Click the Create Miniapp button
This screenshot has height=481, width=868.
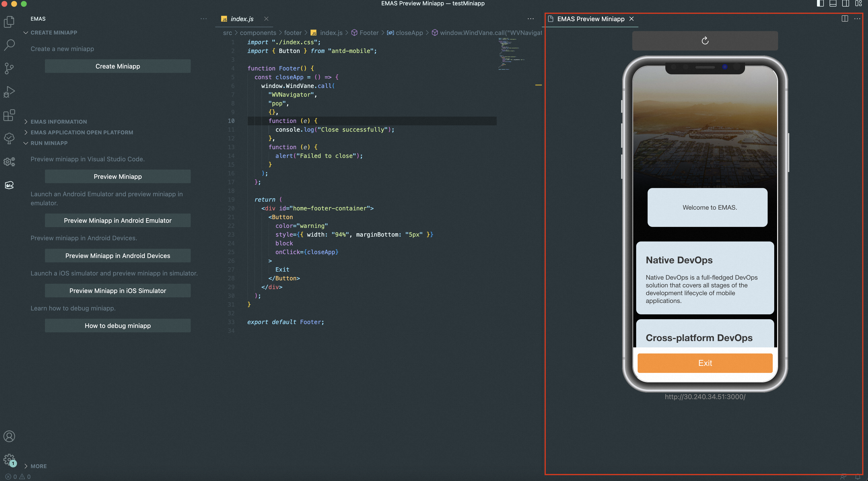(x=118, y=66)
